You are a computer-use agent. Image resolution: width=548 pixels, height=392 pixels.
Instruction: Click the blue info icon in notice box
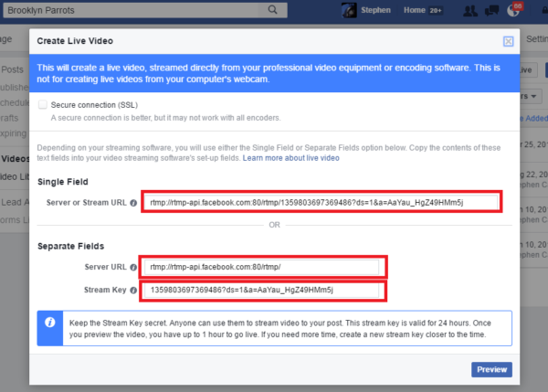[50, 323]
